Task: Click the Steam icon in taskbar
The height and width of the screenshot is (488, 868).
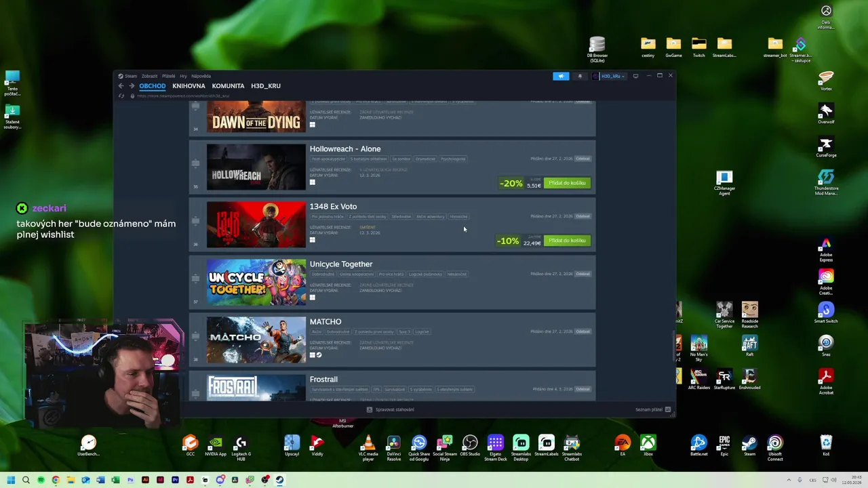Action: [x=279, y=480]
